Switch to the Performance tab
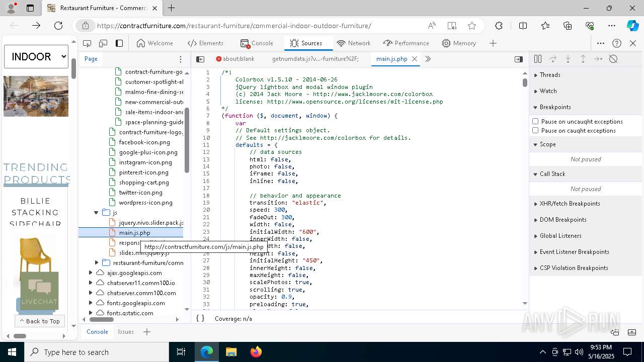Screen dimensions: 644x362 406,43
